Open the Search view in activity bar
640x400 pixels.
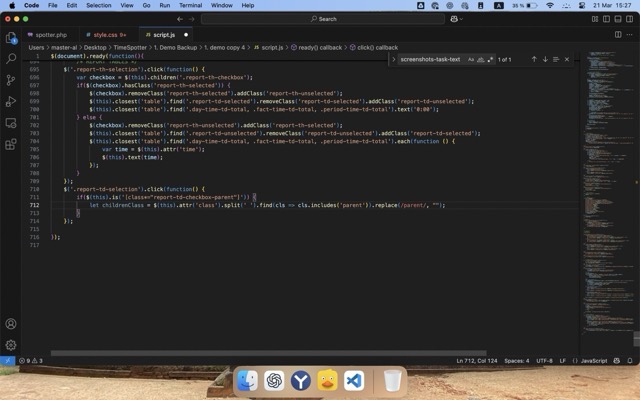(11, 59)
